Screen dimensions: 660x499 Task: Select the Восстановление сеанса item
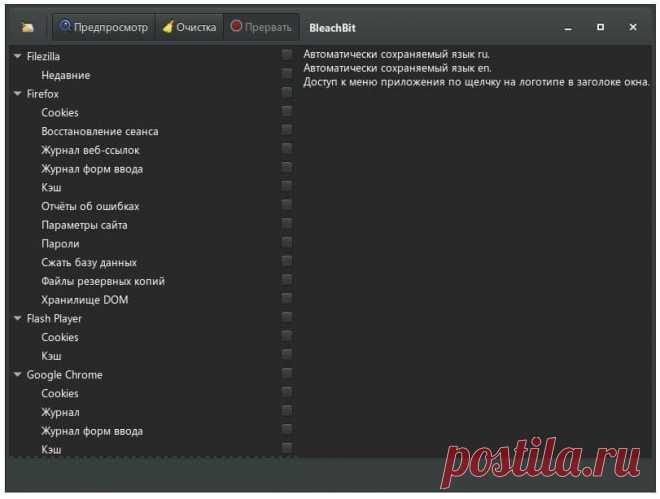pos(100,131)
